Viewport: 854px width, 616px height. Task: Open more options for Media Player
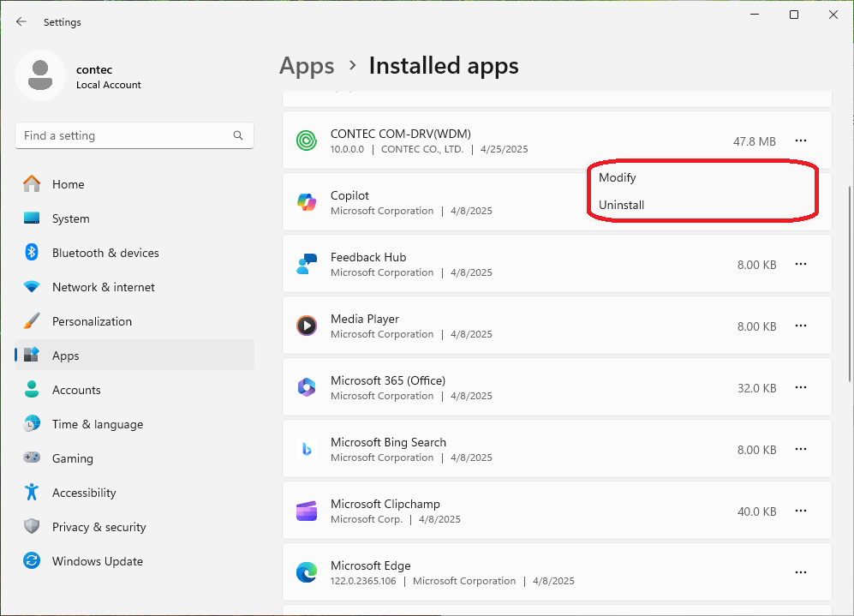(801, 326)
